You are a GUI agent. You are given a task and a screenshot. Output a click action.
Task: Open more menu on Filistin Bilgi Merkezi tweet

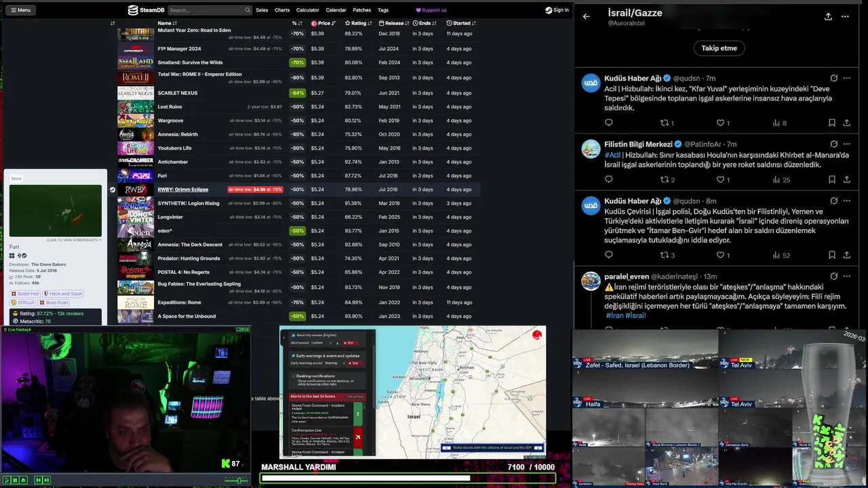tap(846, 144)
